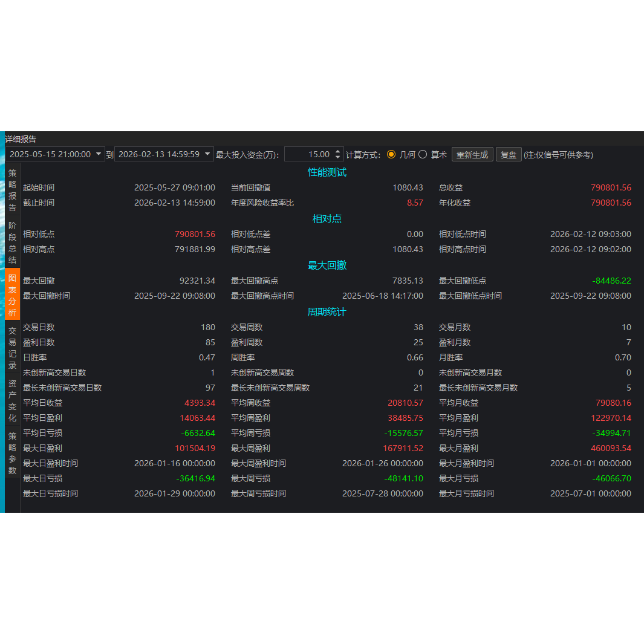
Task: Switch to the 阶段总结 side tab
Action: 12,242
